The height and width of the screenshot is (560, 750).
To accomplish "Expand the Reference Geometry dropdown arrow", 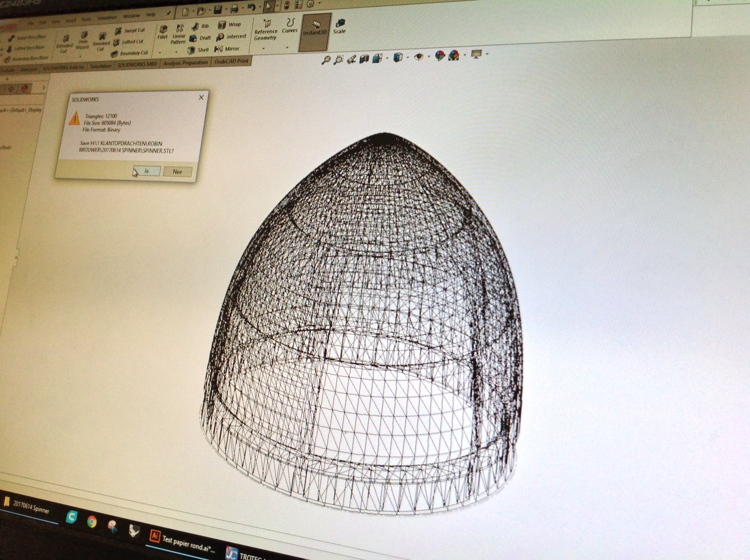I will 263,48.
